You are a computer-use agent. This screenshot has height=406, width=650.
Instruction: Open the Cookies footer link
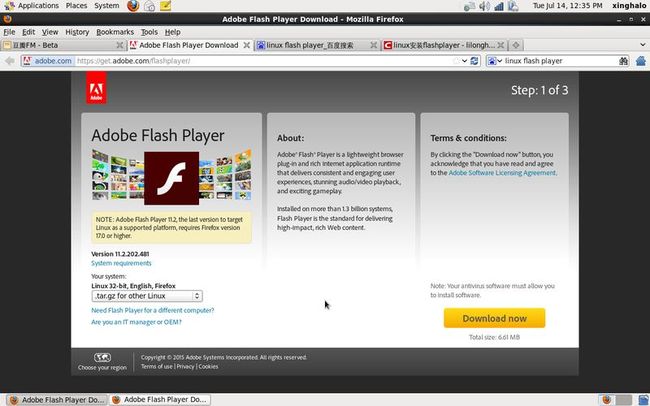click(x=208, y=367)
